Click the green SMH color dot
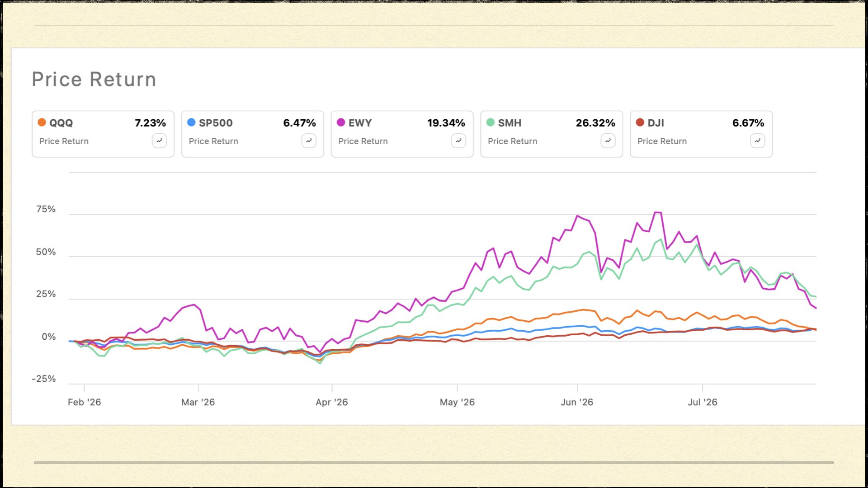 point(491,122)
